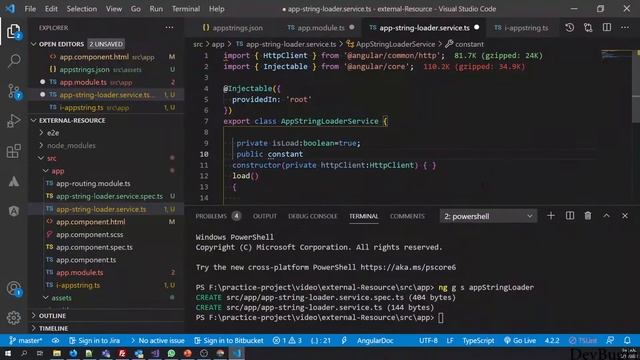640x360 pixels.
Task: Show the Debug Console panel tab
Action: pos(313,216)
